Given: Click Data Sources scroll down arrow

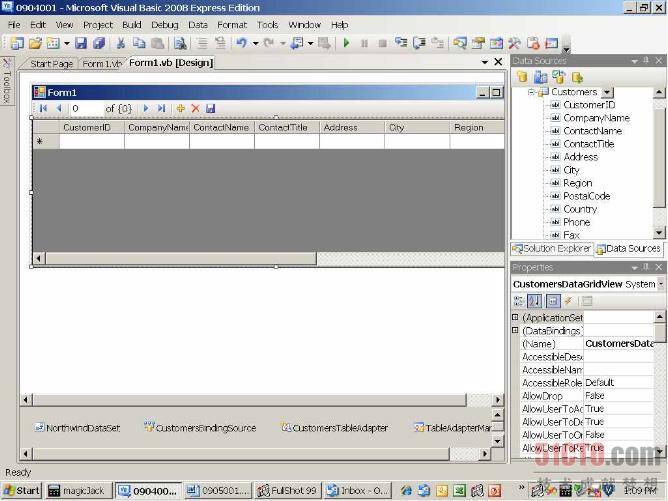Looking at the screenshot, I should click(x=659, y=233).
